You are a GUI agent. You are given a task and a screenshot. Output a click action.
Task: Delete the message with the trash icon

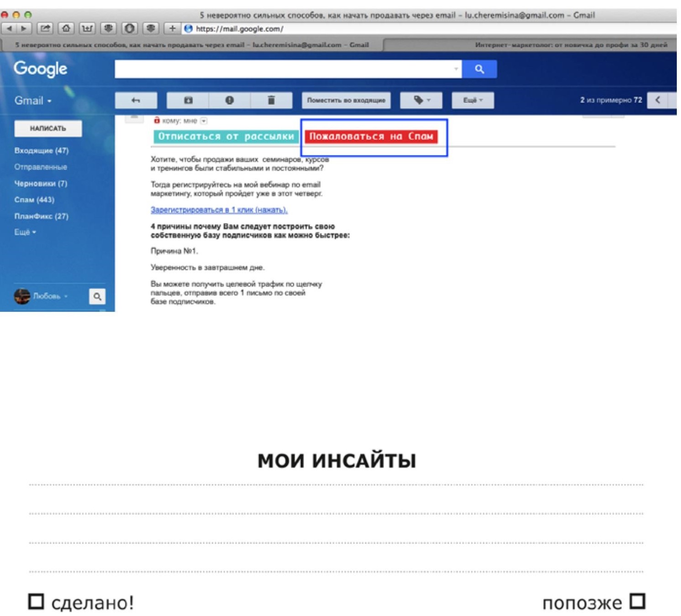tap(271, 100)
